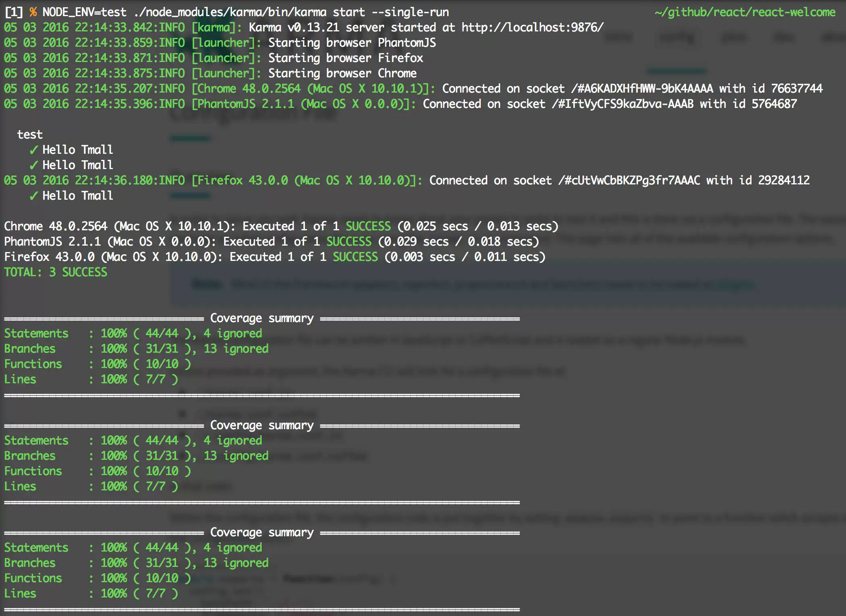Click the (0.003 secs / 0.011 secs) timing
Viewport: 846px width, 616px height.
click(465, 257)
